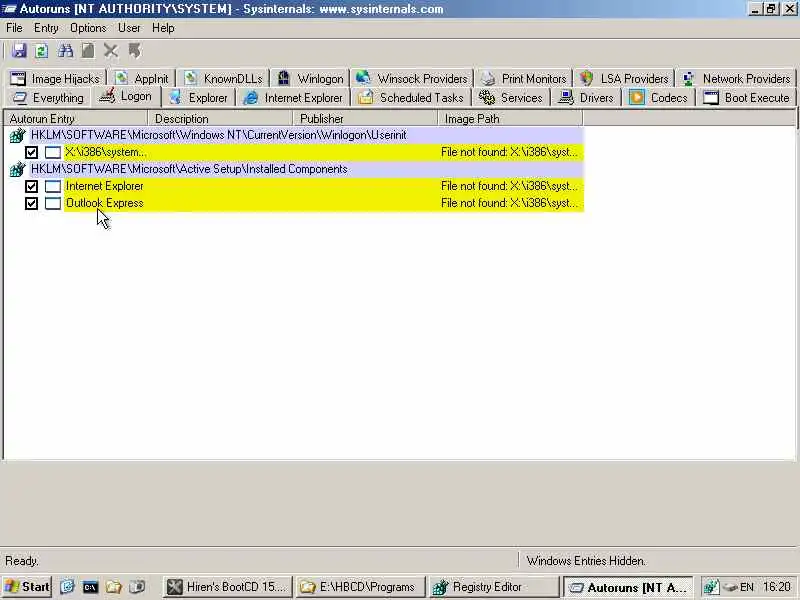Sort by the Description column header
The image size is (800, 600).
pos(220,119)
